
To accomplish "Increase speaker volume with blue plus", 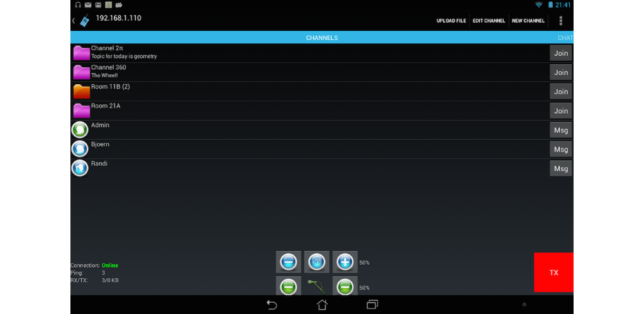I will 345,262.
